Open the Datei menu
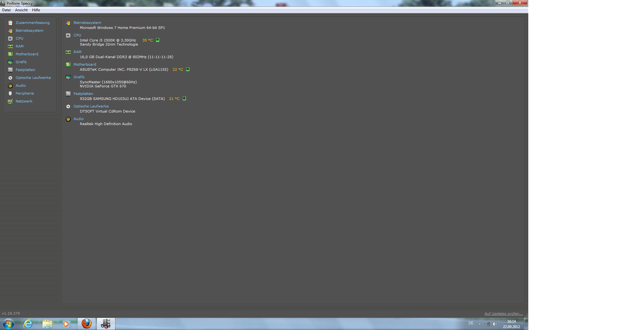 click(6, 10)
